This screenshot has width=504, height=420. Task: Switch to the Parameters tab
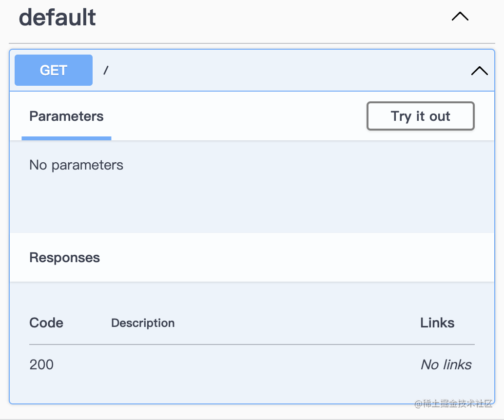[x=66, y=116]
